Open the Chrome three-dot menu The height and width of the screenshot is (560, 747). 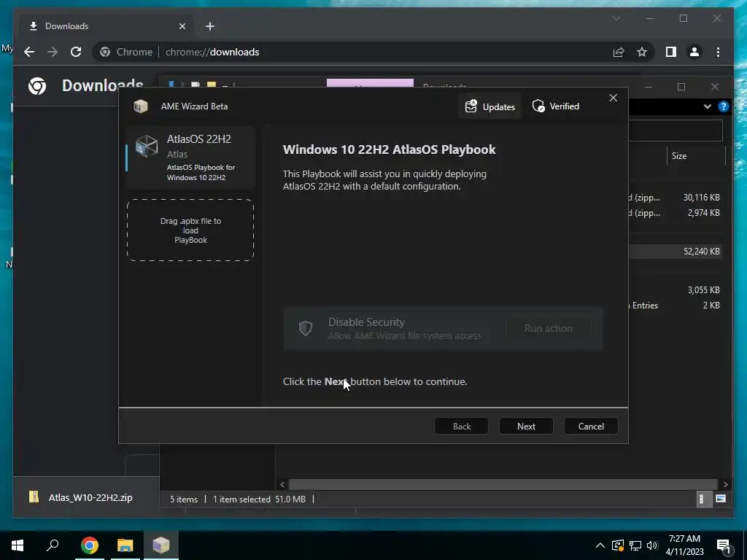(x=718, y=52)
